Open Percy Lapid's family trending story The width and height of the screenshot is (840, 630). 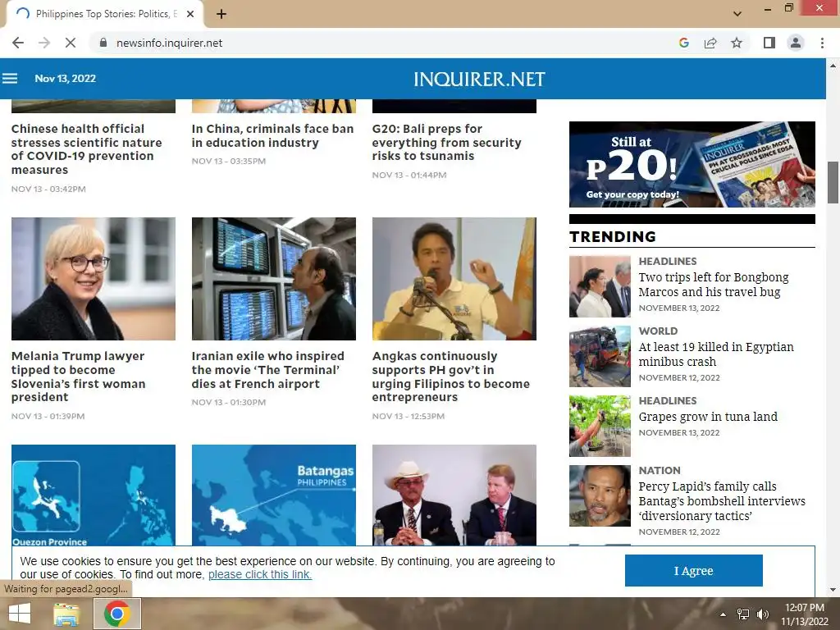coord(722,501)
